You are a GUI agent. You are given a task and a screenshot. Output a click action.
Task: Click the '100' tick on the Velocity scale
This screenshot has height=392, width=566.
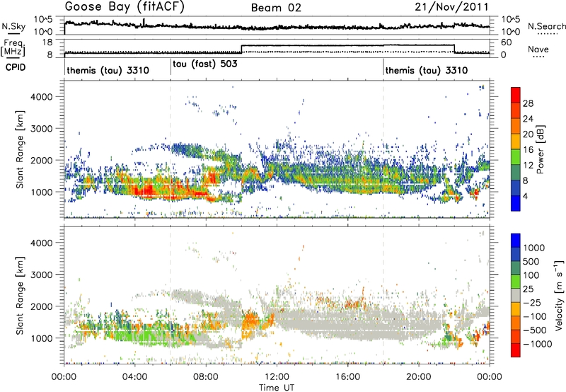531,275
